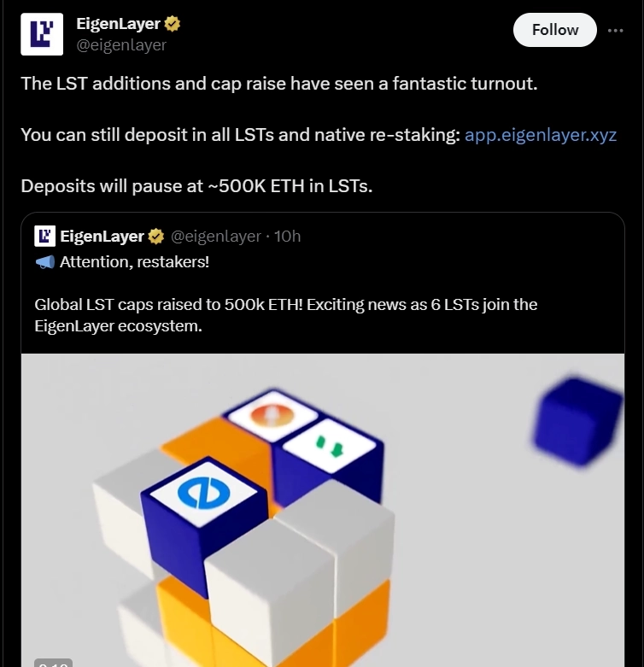Open the app.eigenlayer.xyz link
Screen dimensions: 644x667
tap(540, 135)
